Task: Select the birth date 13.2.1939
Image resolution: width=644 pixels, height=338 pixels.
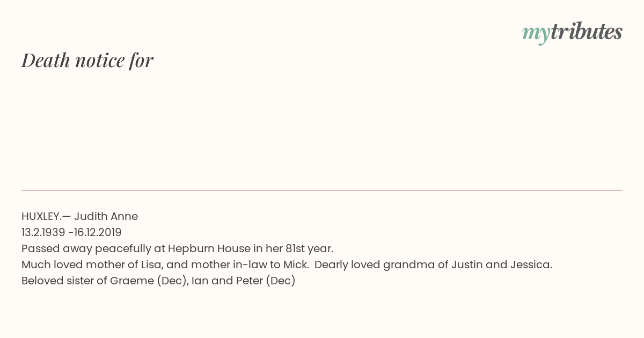Action: pyautogui.click(x=43, y=232)
